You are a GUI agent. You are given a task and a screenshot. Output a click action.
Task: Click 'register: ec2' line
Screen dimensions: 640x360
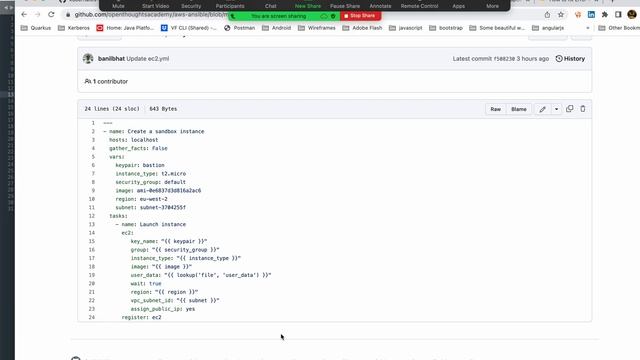[141, 317]
